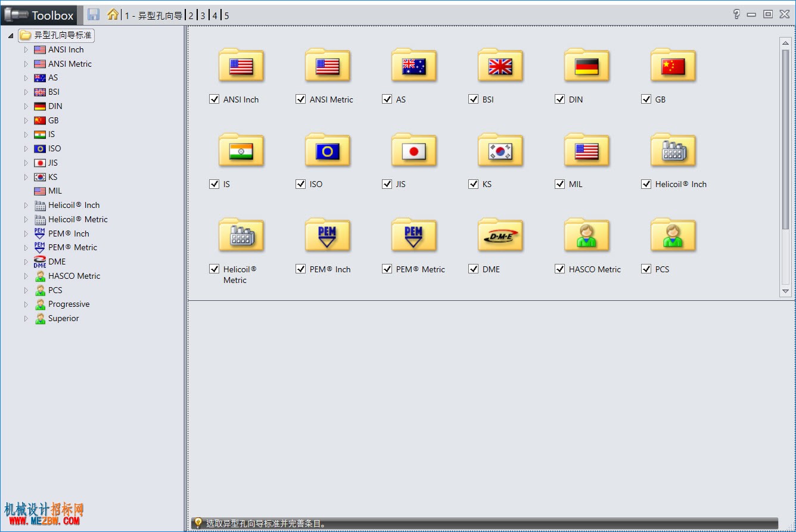Open the AS Australian standard folder icon
Image resolution: width=796 pixels, height=532 pixels.
click(414, 66)
